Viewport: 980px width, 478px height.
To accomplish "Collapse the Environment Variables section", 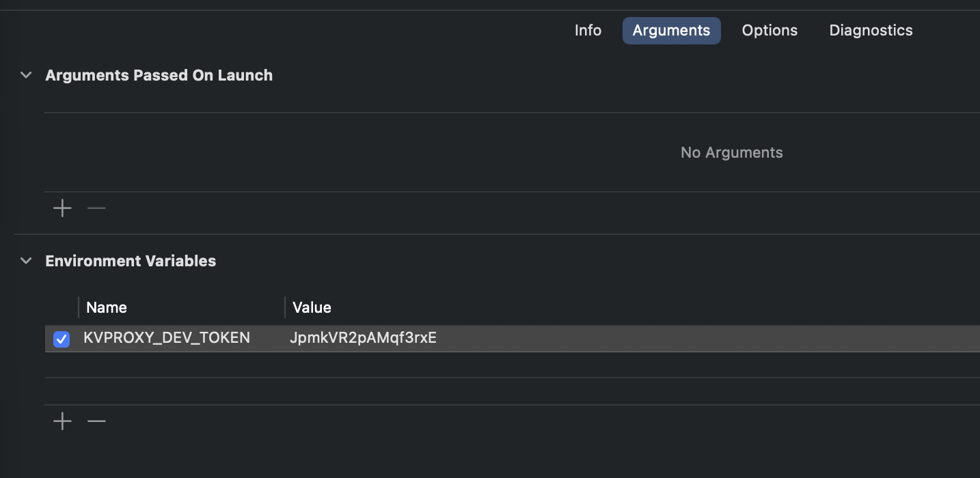I will tap(26, 261).
